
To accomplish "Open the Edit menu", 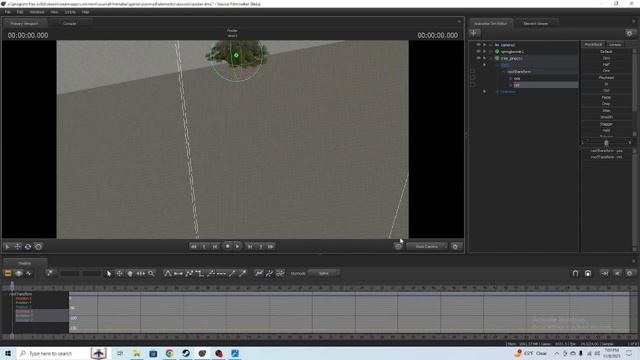I will pyautogui.click(x=20, y=12).
